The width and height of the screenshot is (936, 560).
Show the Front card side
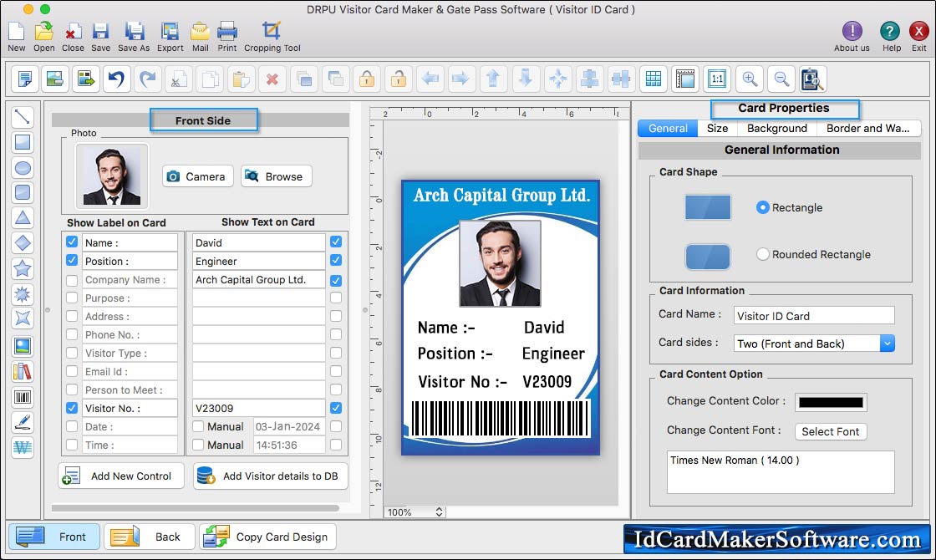click(53, 536)
